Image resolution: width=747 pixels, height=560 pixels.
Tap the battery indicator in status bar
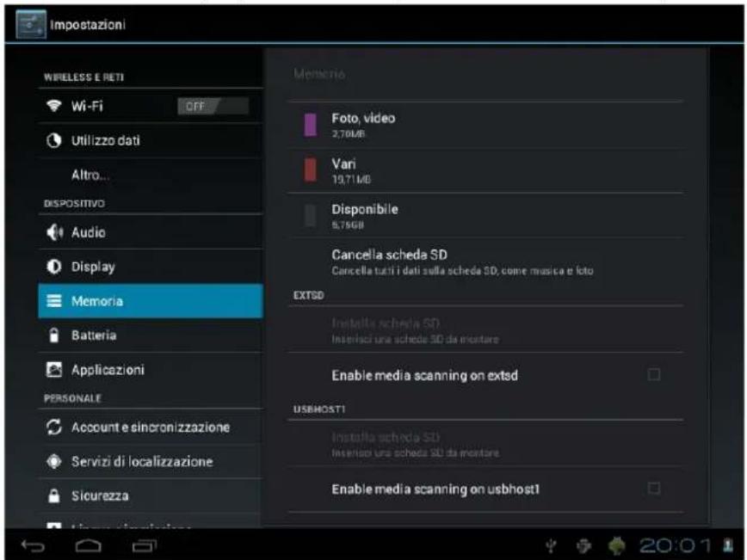[728, 545]
